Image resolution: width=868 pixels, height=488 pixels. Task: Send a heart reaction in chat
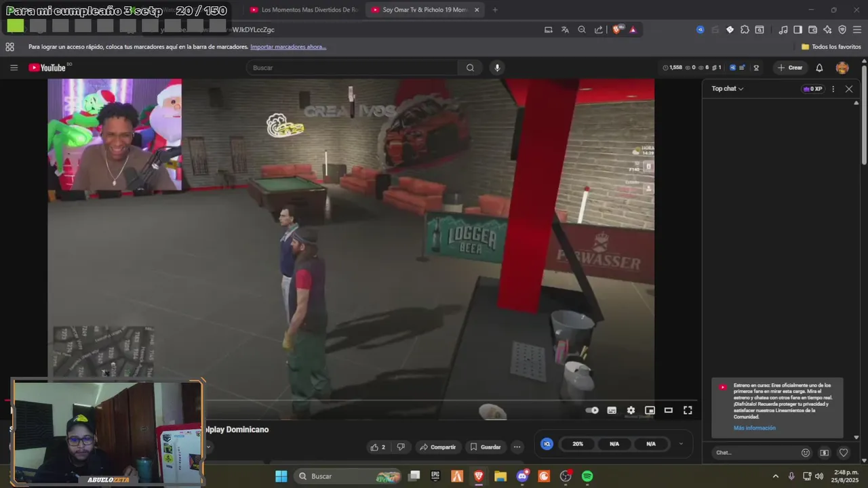coord(844,453)
